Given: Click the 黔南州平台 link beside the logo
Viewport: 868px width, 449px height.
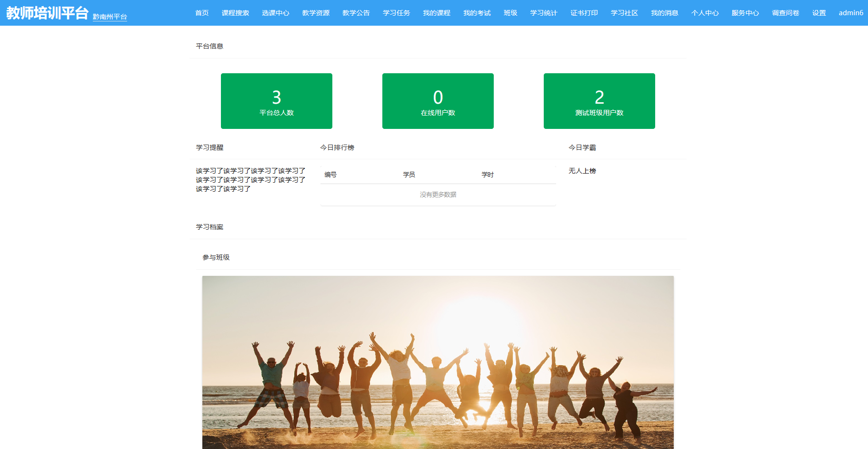Looking at the screenshot, I should (110, 17).
